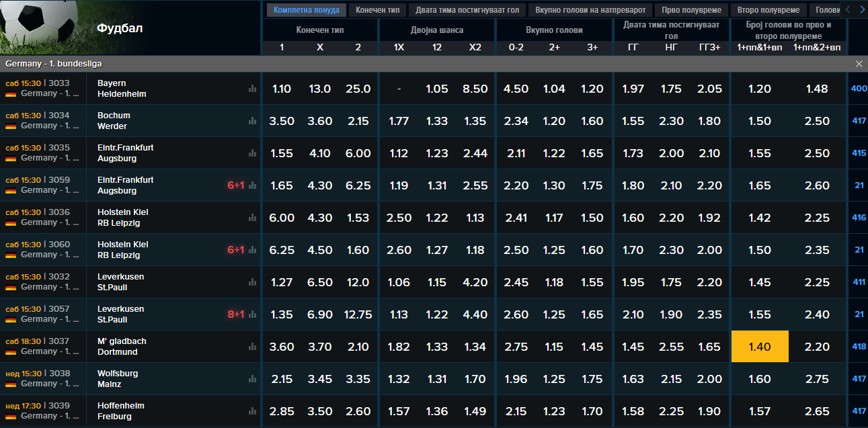The width and height of the screenshot is (868, 428).
Task: Select X2 odds 2.55 for match 3059
Action: [x=475, y=185]
